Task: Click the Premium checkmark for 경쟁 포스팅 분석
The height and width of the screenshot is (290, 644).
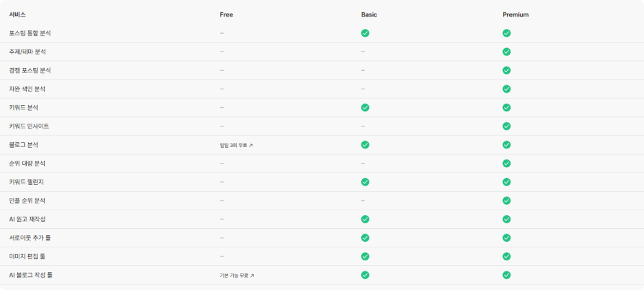Action: tap(506, 71)
